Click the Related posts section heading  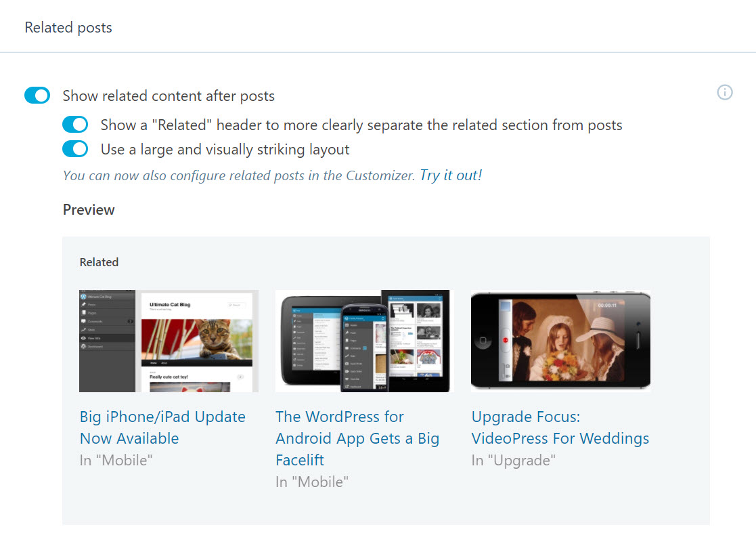click(x=68, y=28)
